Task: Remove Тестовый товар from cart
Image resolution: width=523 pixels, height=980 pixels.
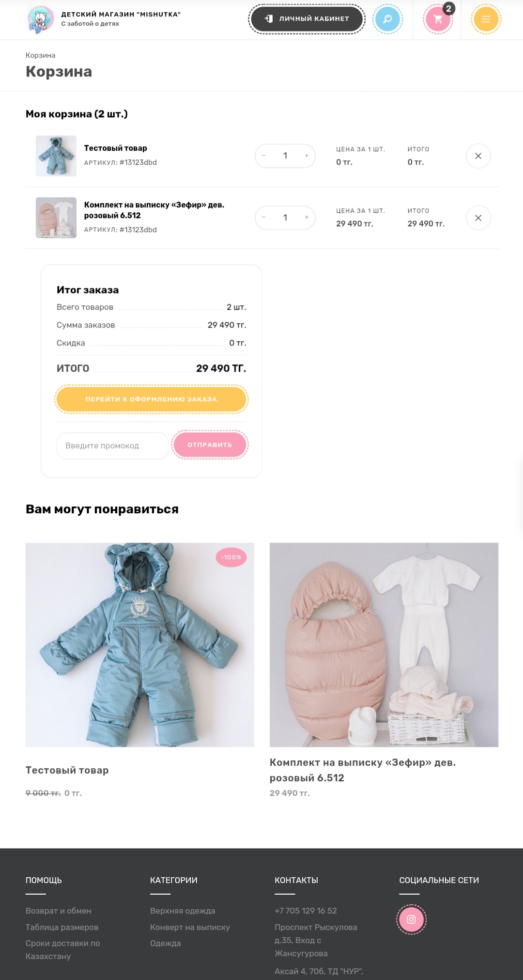Action: pyautogui.click(x=478, y=156)
